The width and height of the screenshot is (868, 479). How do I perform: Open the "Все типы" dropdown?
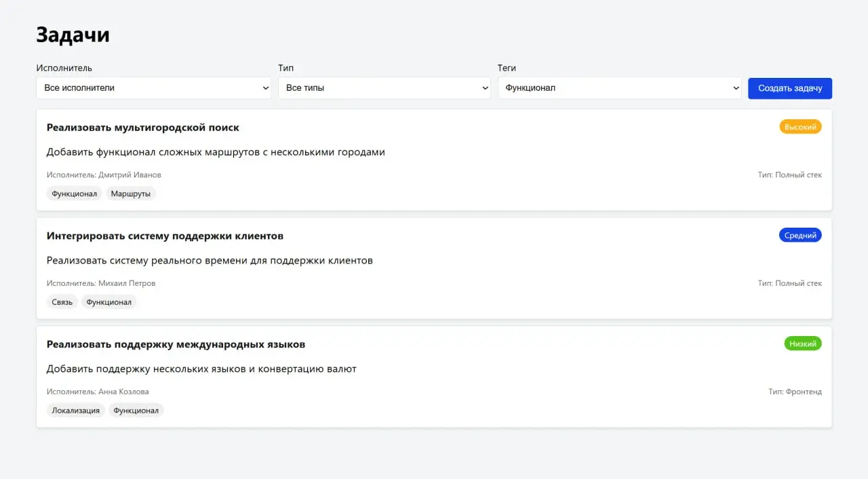click(x=384, y=88)
